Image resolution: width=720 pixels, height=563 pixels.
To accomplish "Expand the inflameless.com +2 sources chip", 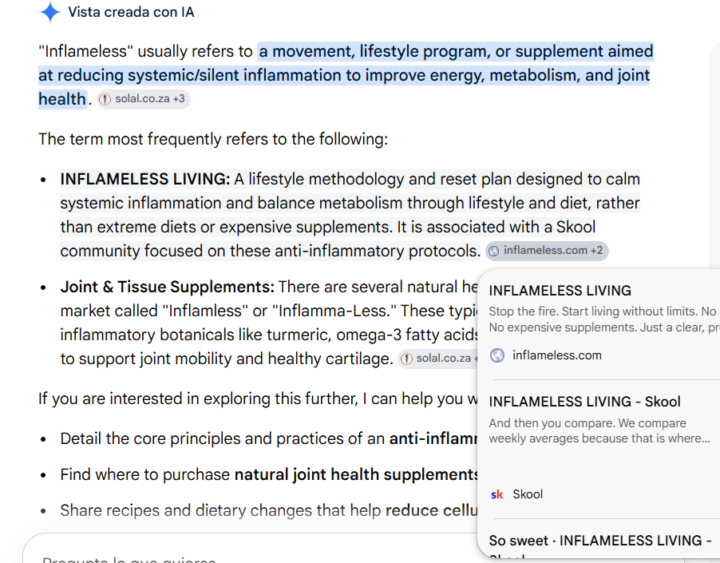I will (x=547, y=251).
